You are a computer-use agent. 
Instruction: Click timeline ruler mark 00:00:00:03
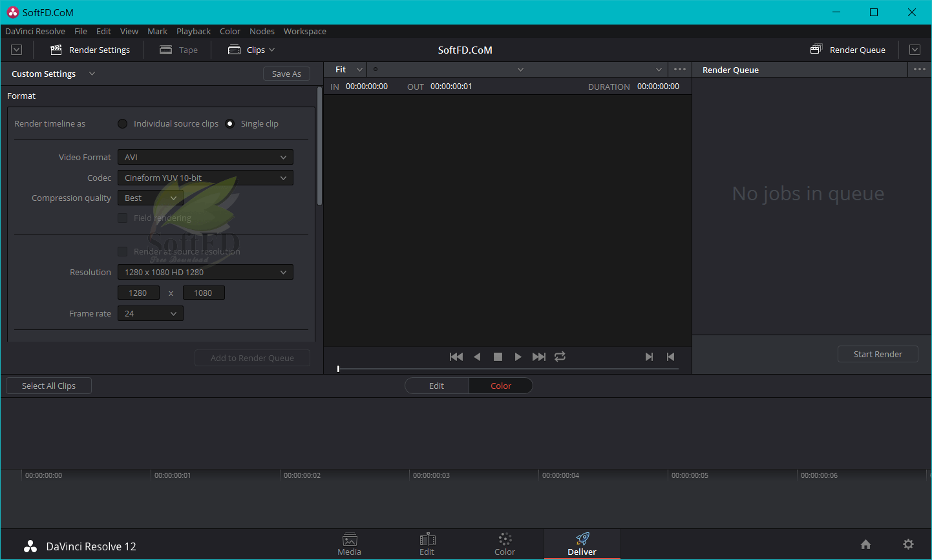coord(431,475)
